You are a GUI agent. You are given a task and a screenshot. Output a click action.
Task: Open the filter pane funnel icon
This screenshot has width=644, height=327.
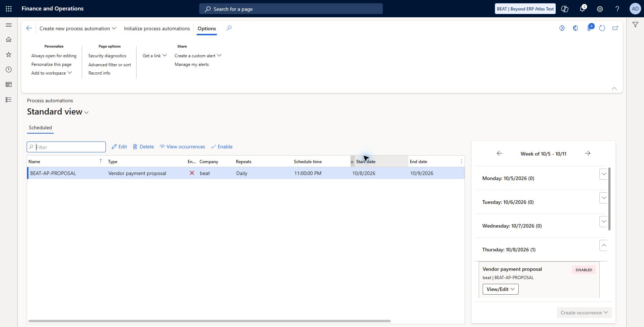point(635,25)
